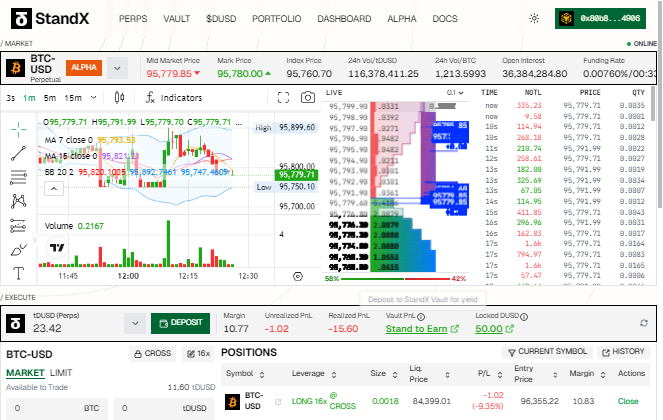Take a chart snapshot with camera icon

pyautogui.click(x=307, y=98)
